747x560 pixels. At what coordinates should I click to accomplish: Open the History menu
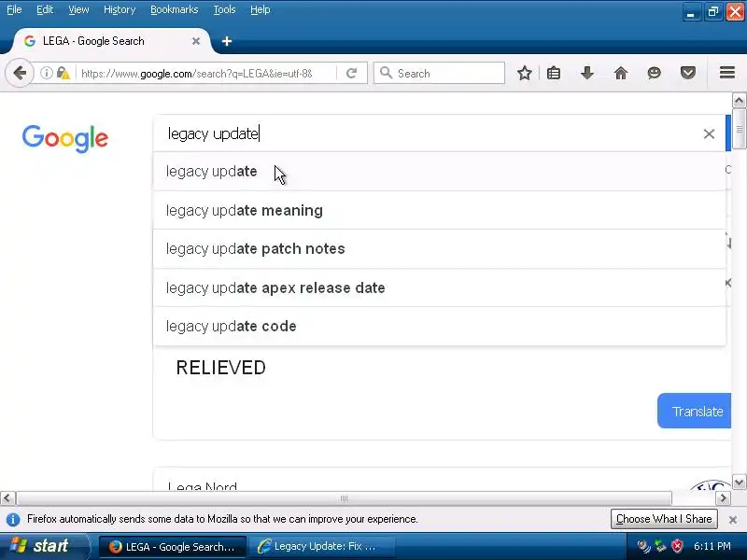pyautogui.click(x=120, y=9)
